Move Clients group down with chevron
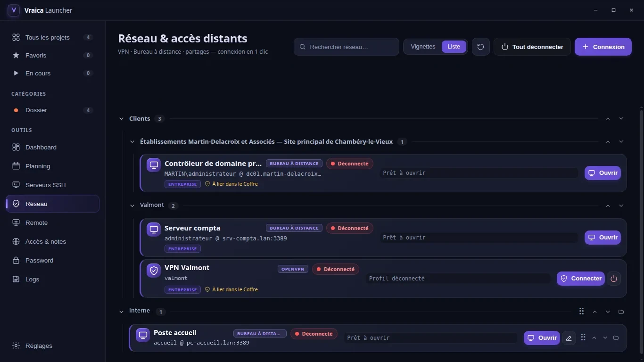Viewport: 644px width, 362px height. point(621,119)
